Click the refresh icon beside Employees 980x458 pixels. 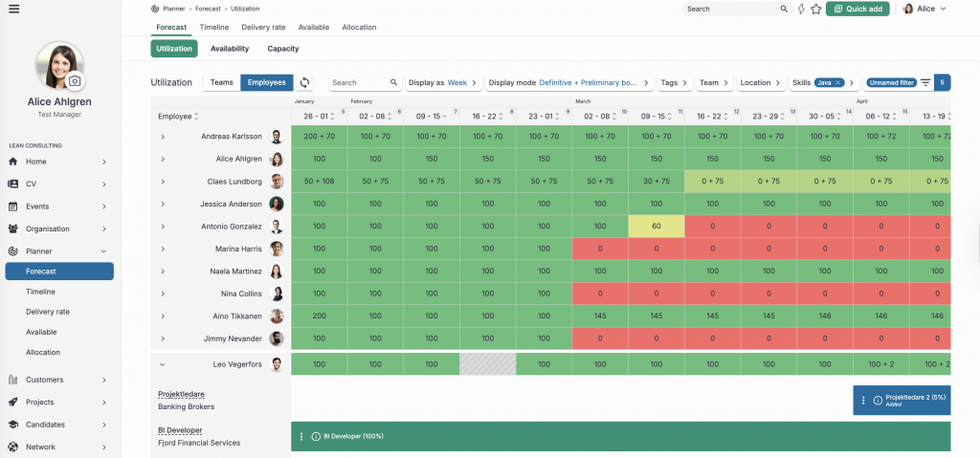pos(305,83)
